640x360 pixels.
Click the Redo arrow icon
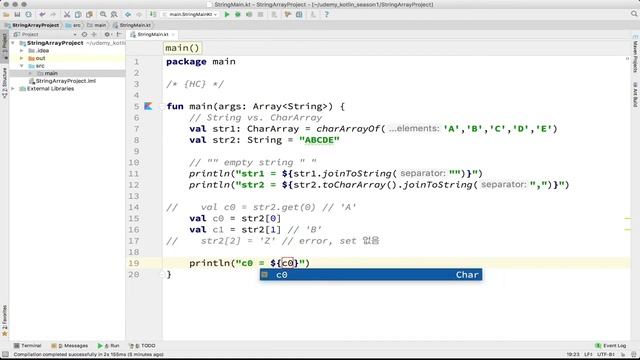pos(53,14)
